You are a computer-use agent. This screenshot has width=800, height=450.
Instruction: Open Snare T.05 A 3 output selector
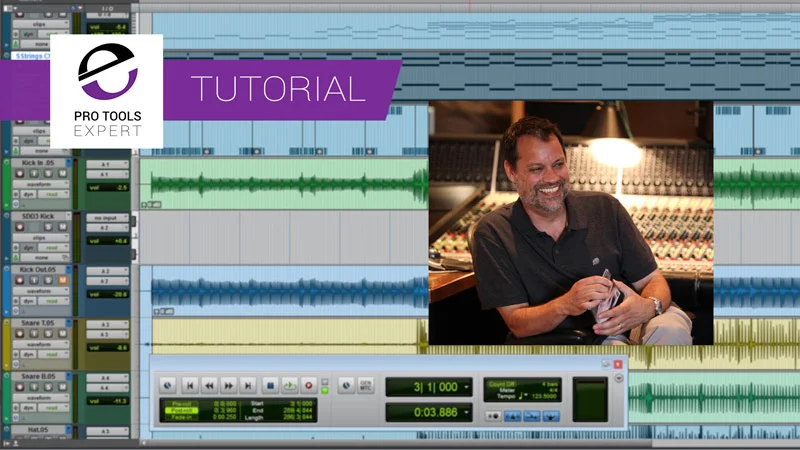coord(107,335)
